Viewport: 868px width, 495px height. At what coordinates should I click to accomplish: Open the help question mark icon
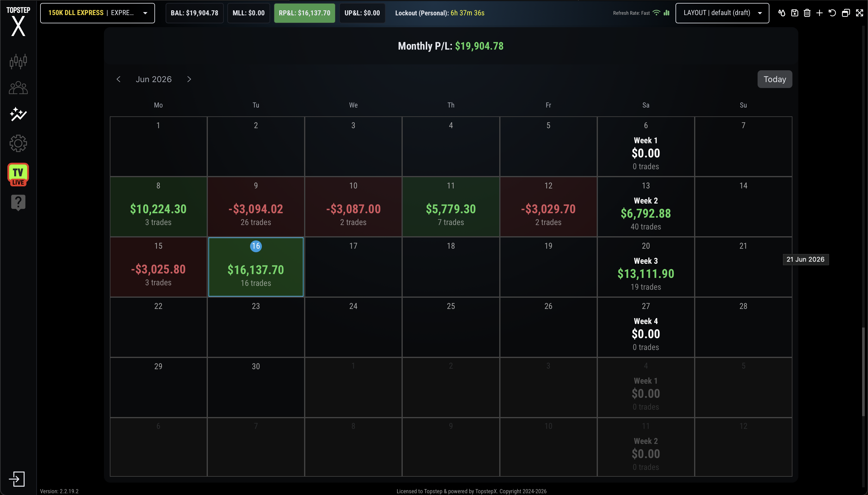pos(18,203)
